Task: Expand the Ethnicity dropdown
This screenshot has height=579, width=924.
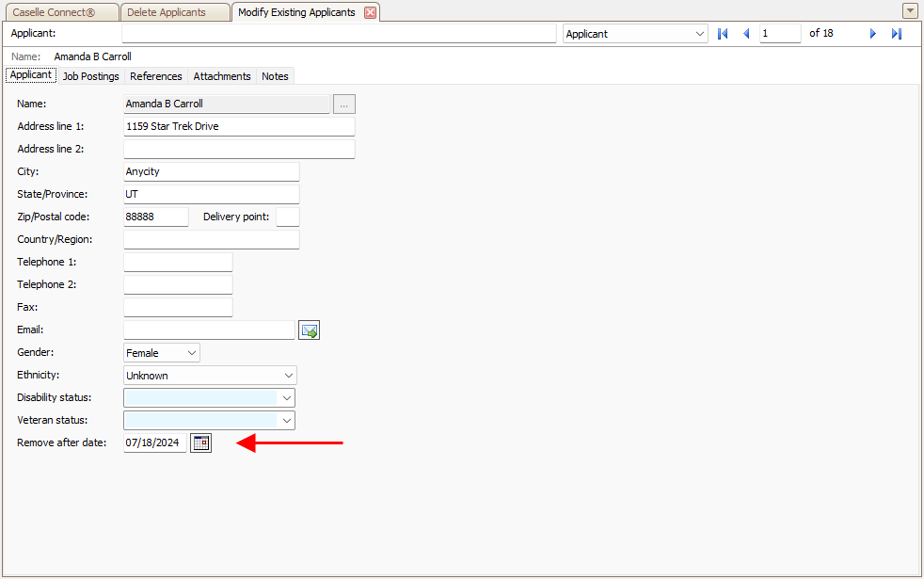Action: pyautogui.click(x=288, y=376)
